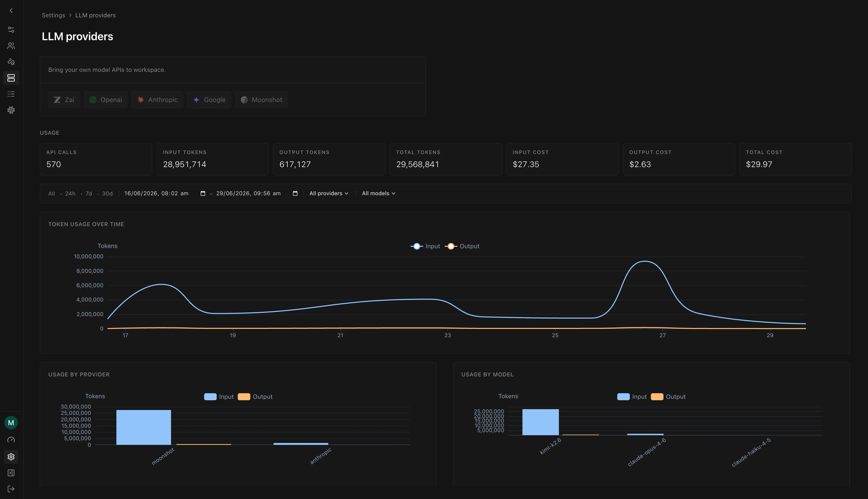Open the sliders preferences sidebar icon

11,30
